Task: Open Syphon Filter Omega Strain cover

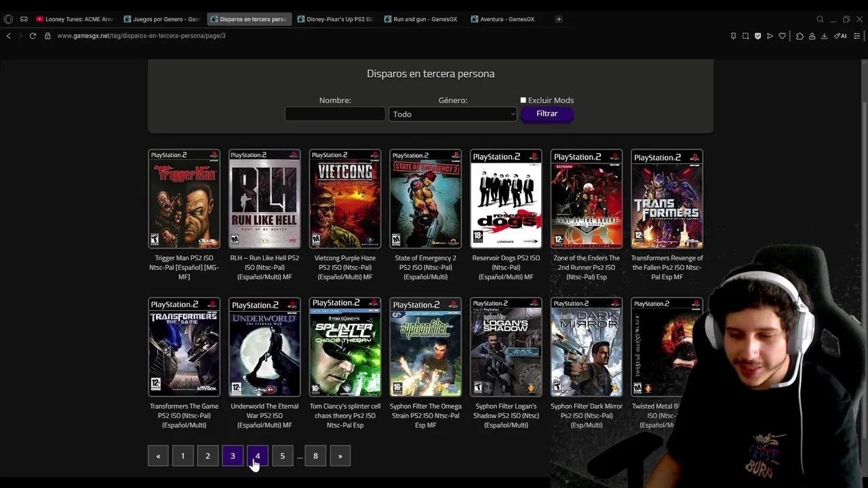Action: 425,347
